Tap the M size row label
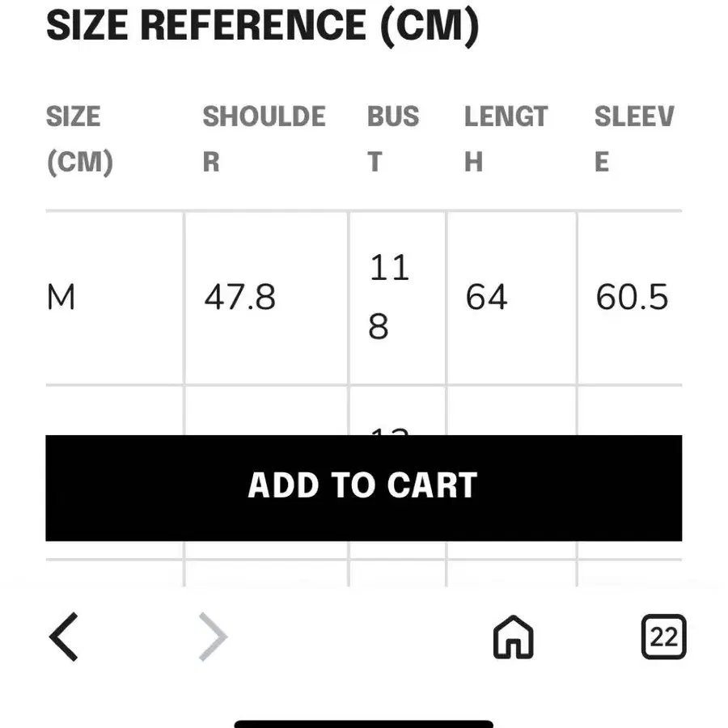728x728 pixels. 61,298
